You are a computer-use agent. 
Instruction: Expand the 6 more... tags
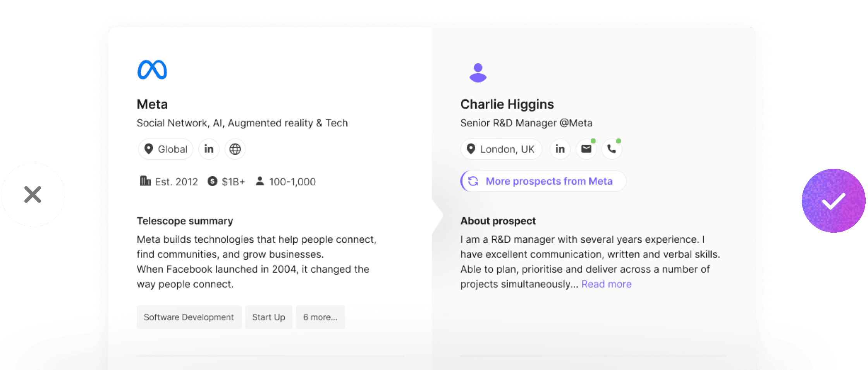coord(320,317)
